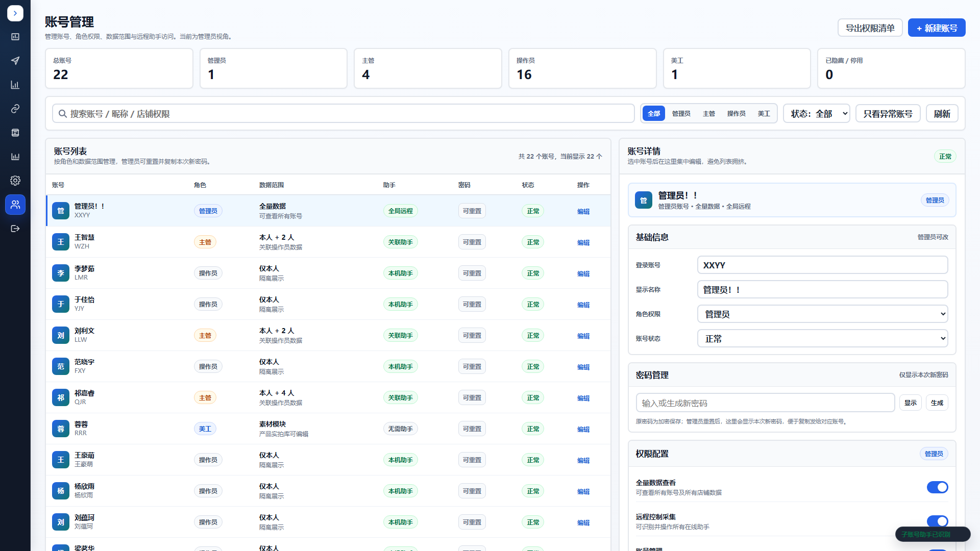This screenshot has height=551, width=980.
Task: Open the settings gear icon in sidebar
Action: (15, 181)
